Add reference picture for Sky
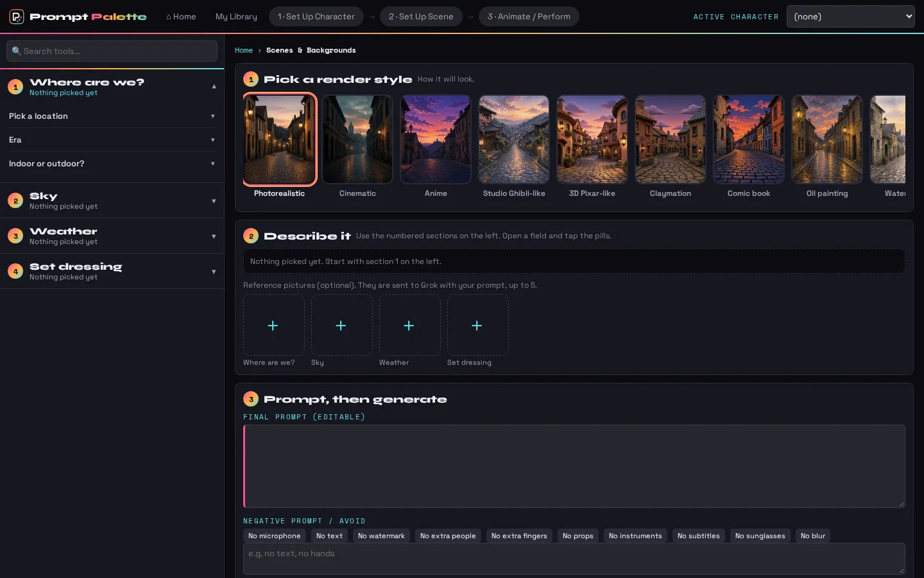 341,325
